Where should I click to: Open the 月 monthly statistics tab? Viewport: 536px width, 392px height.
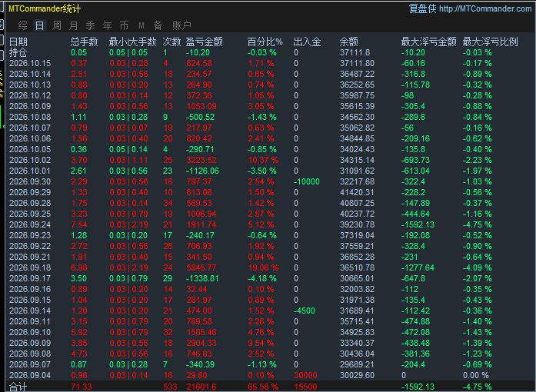74,25
